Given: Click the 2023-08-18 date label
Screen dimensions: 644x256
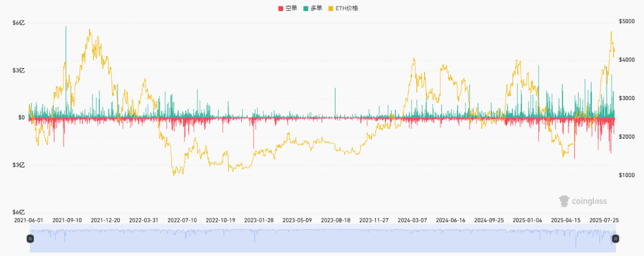Looking at the screenshot, I should [x=335, y=221].
